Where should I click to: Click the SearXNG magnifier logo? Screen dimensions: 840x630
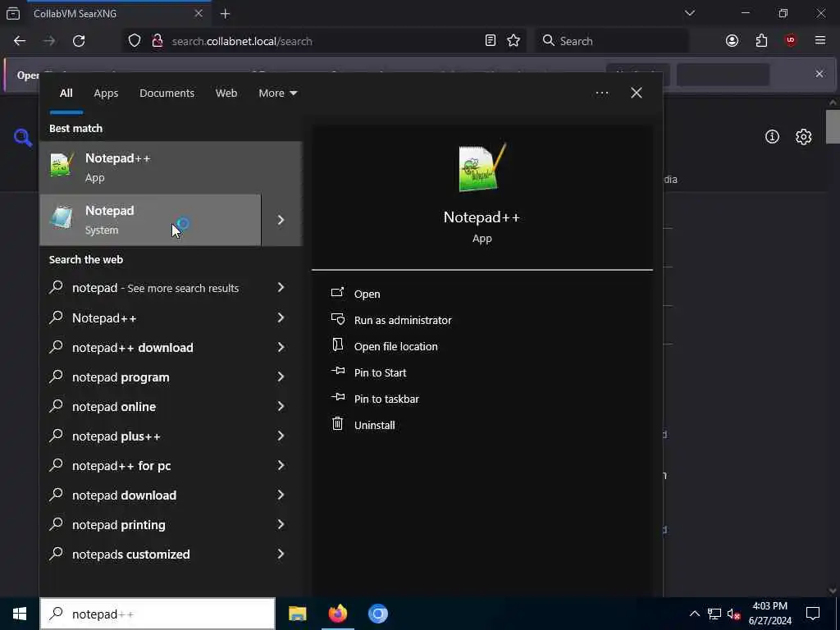(x=22, y=138)
